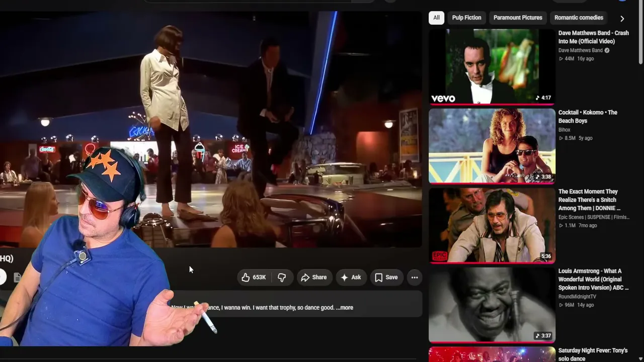The width and height of the screenshot is (644, 362).
Task: Ask about this video
Action: tap(351, 278)
